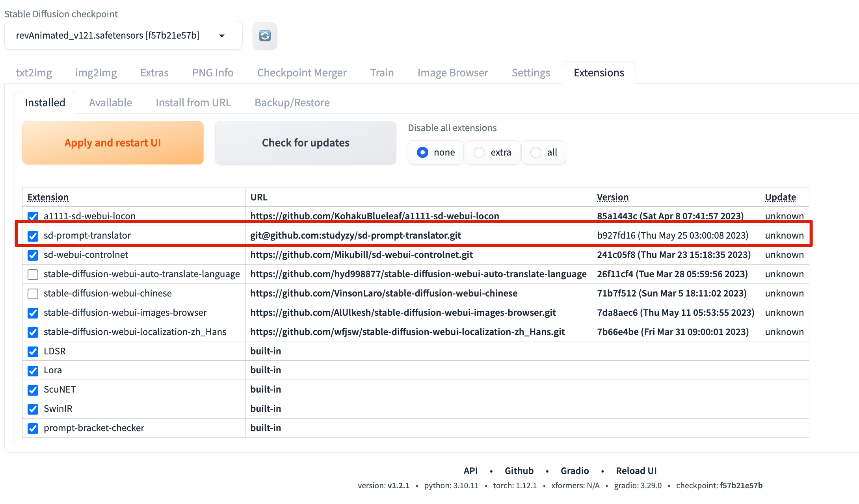Open the Mikubill sd-webui-controlnet URL
The height and width of the screenshot is (504, 859).
pos(361,255)
